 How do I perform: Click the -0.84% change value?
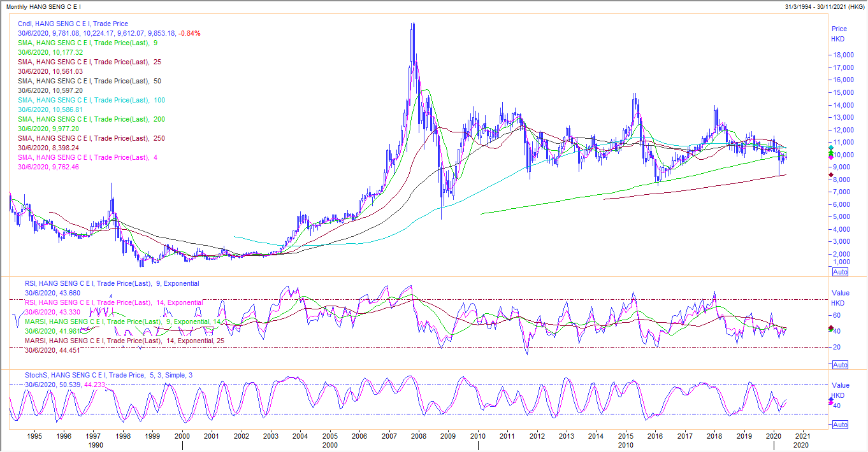click(190, 33)
